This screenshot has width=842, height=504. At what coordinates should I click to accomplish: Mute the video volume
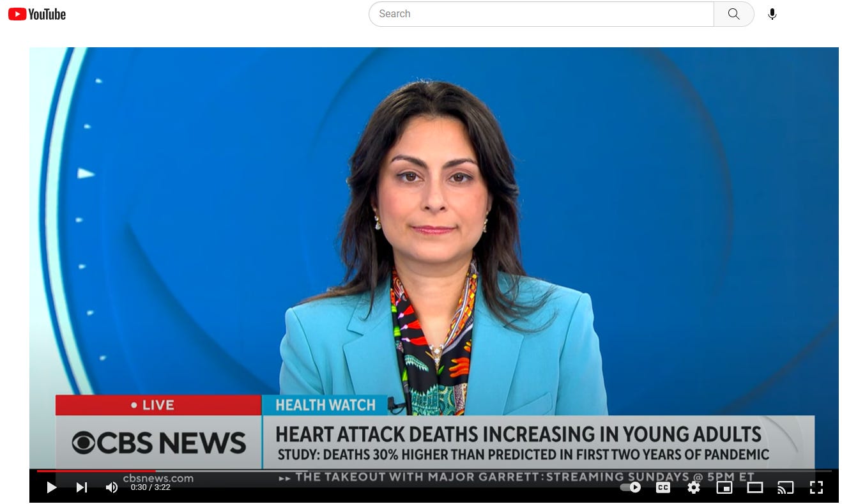pos(111,487)
